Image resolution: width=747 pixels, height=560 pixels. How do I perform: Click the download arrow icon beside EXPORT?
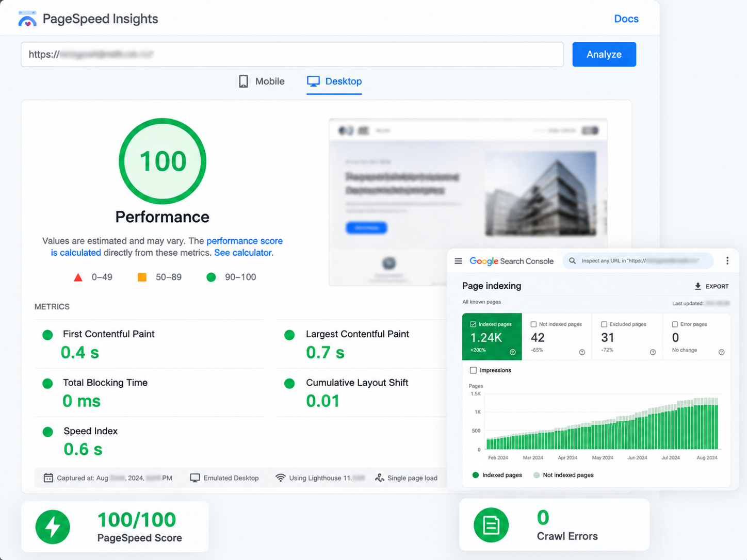pyautogui.click(x=698, y=286)
